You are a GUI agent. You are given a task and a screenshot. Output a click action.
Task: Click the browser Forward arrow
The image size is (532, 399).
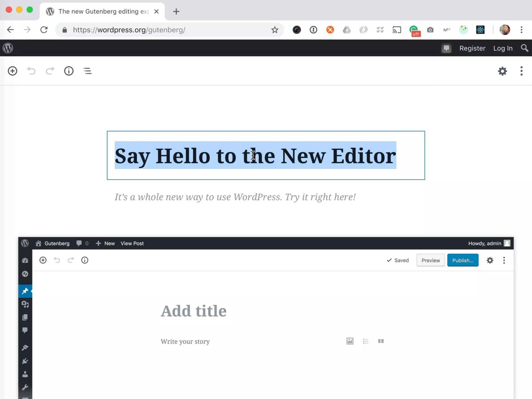(x=27, y=30)
